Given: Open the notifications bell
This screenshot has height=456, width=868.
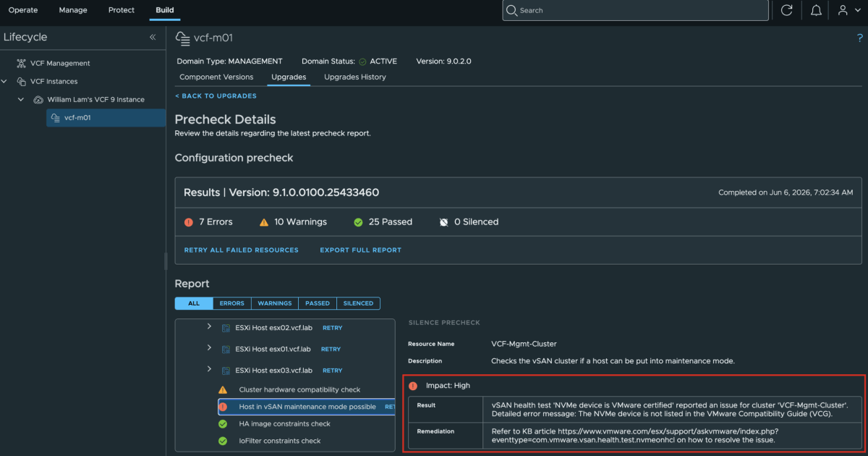Looking at the screenshot, I should (816, 10).
